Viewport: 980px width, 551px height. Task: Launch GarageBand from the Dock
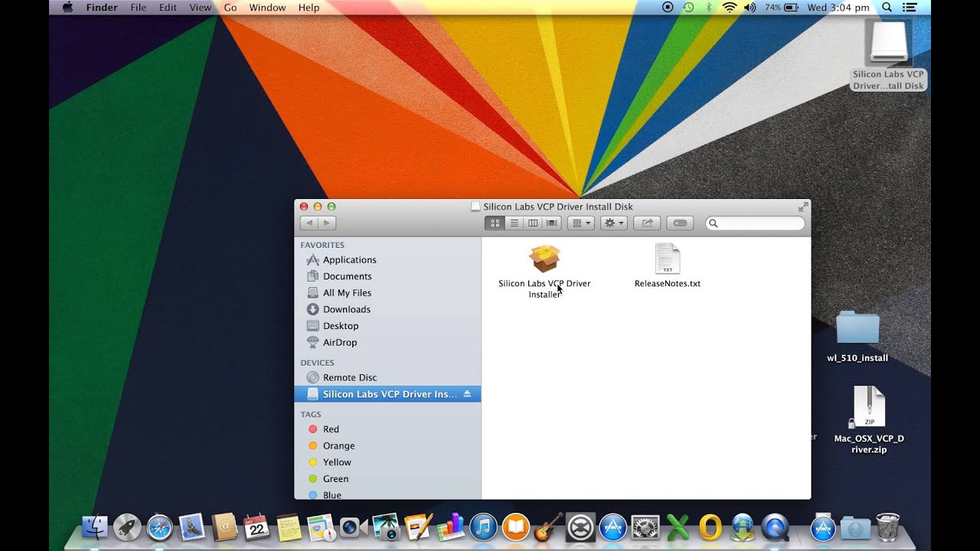click(x=547, y=527)
